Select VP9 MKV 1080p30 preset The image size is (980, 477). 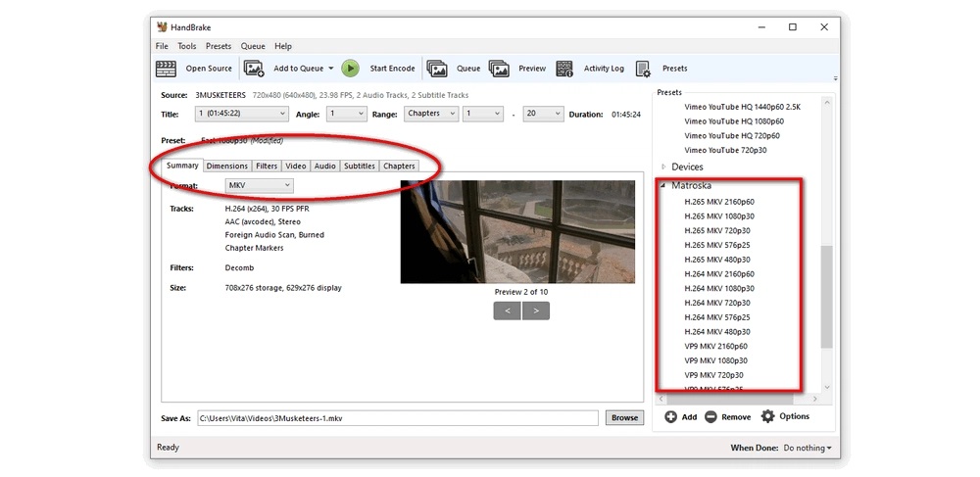[x=715, y=360]
